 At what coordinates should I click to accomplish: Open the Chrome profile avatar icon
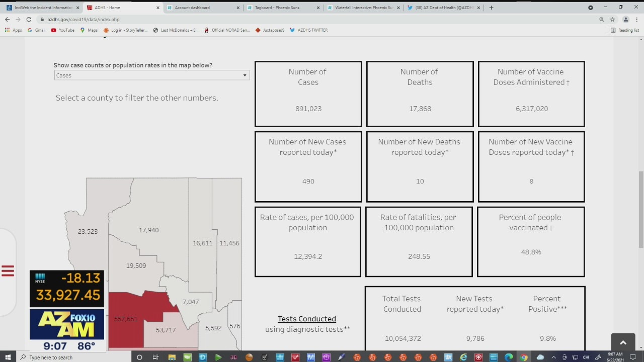(626, 20)
